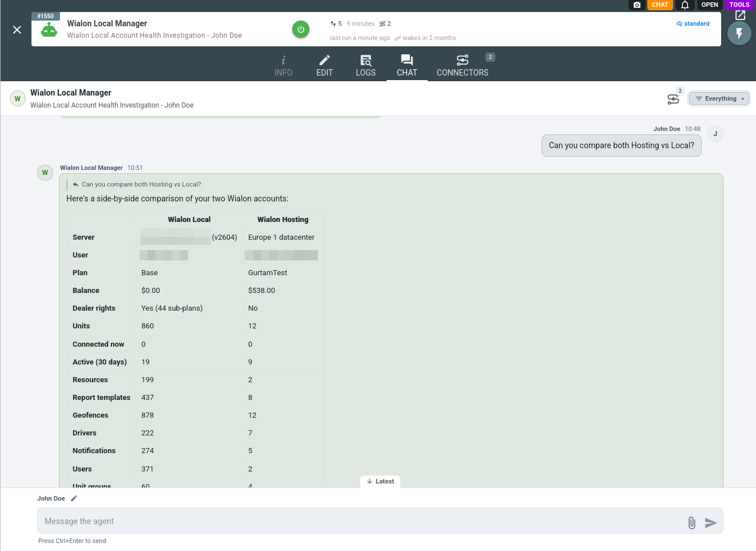Toggle the green power button

tap(301, 29)
